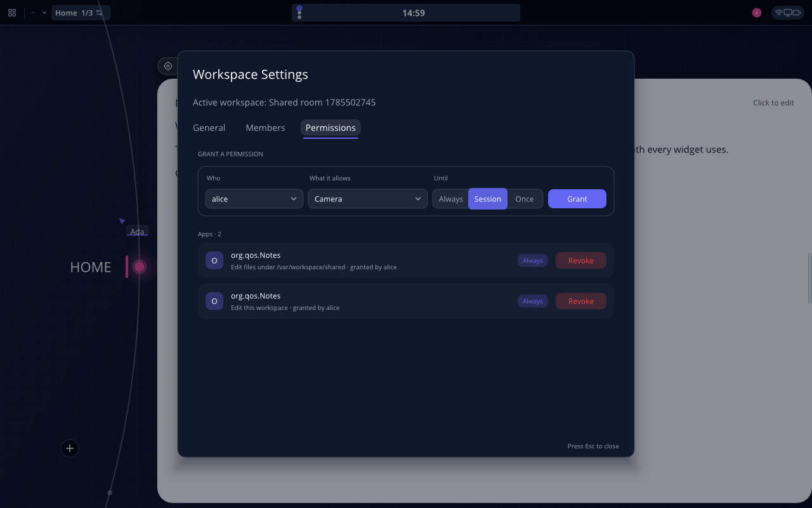Select the Permissions tab
The height and width of the screenshot is (508, 812).
[x=331, y=128]
